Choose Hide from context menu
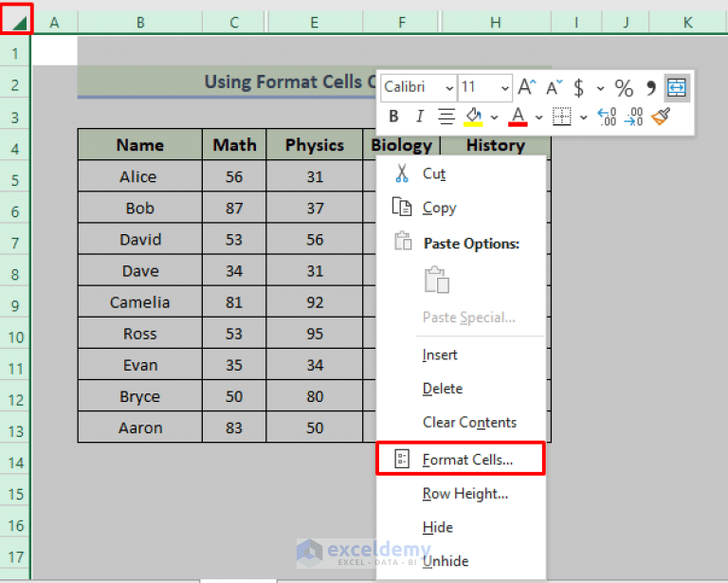 coord(461,527)
